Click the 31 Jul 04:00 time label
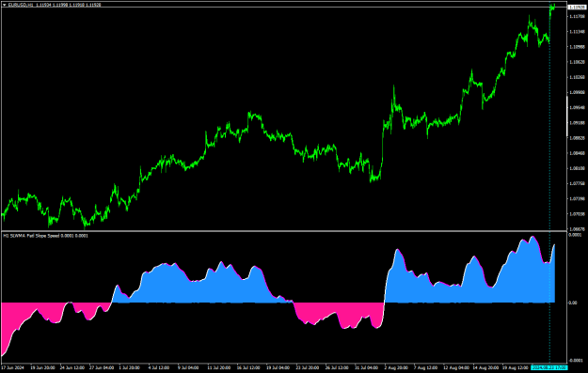This screenshot has height=373, width=588. tap(367, 367)
